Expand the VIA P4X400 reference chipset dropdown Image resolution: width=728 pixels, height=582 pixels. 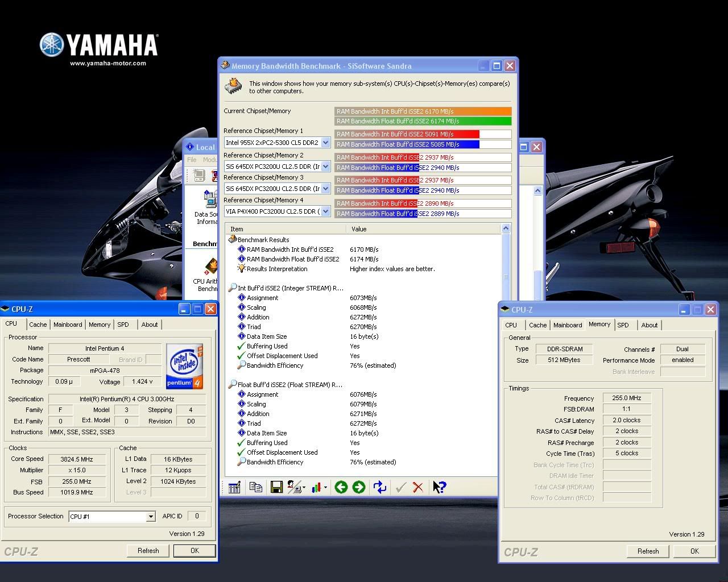pos(325,211)
